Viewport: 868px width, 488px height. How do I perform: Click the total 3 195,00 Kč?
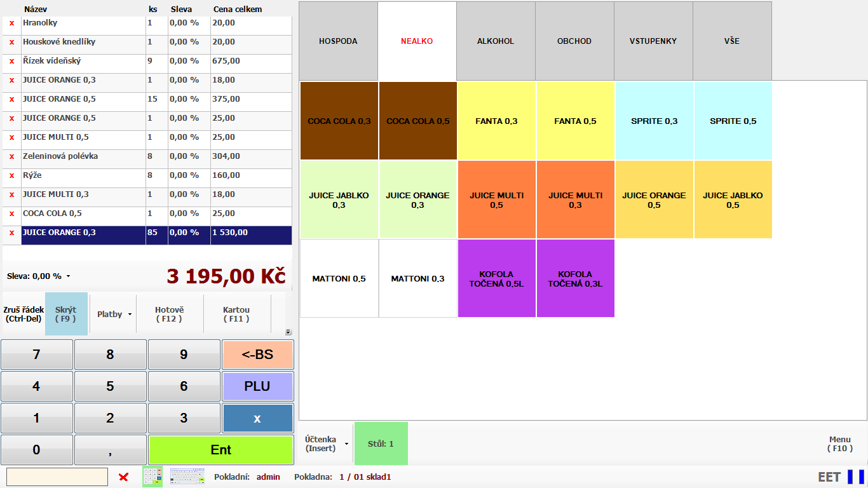coord(226,276)
